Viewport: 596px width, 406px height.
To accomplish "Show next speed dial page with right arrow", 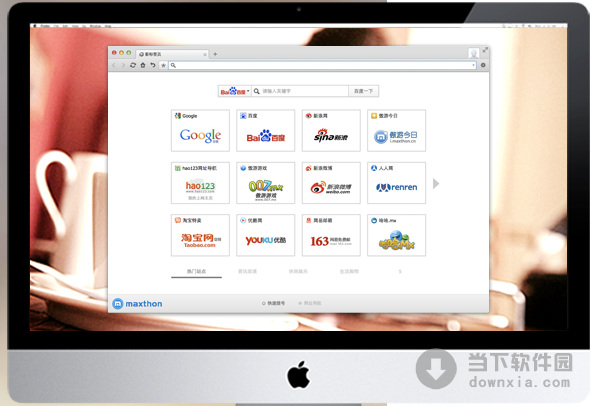I will coord(436,184).
